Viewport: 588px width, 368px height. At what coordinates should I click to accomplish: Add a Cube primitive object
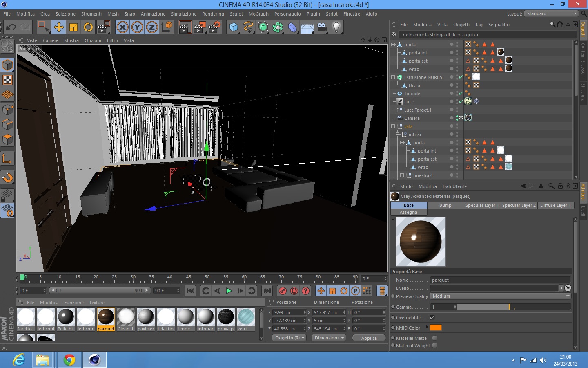[x=234, y=27]
